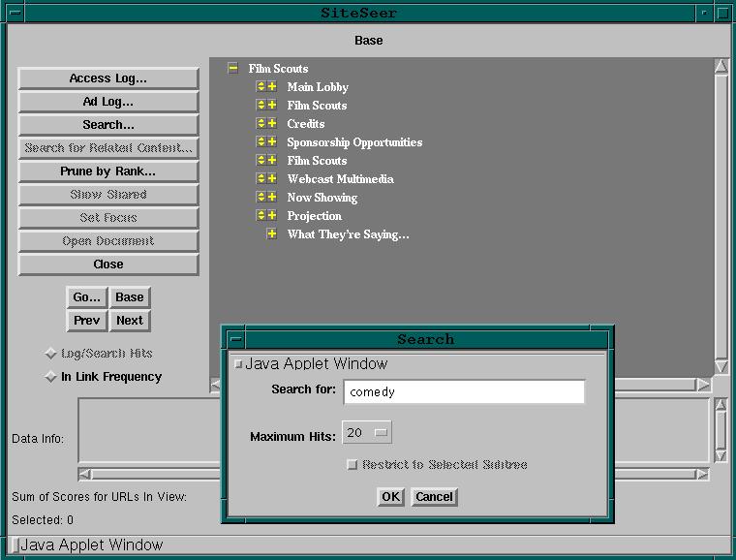
Task: Confirm the search with OK
Action: (390, 497)
